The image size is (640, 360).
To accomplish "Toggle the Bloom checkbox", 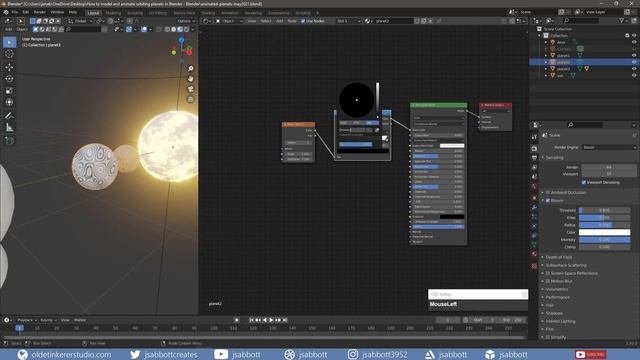I will click(548, 200).
